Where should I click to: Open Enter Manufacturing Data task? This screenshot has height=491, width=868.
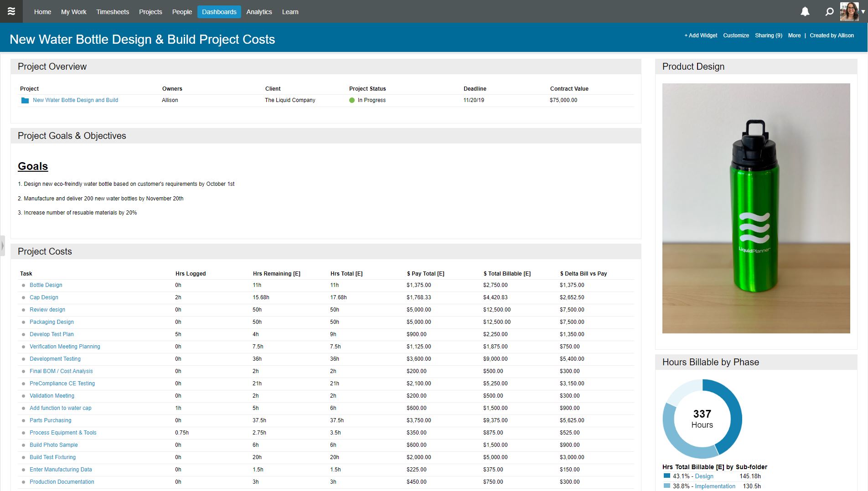tap(61, 470)
